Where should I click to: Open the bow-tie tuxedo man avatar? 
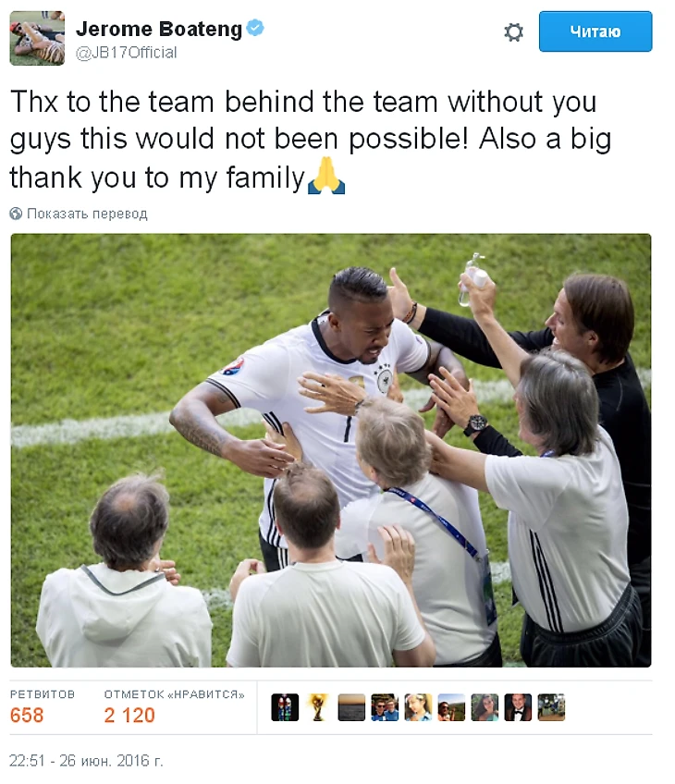click(518, 707)
